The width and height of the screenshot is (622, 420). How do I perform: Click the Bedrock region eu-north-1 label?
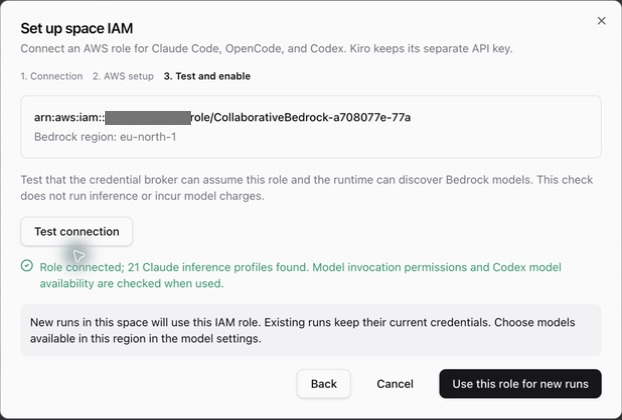(105, 137)
